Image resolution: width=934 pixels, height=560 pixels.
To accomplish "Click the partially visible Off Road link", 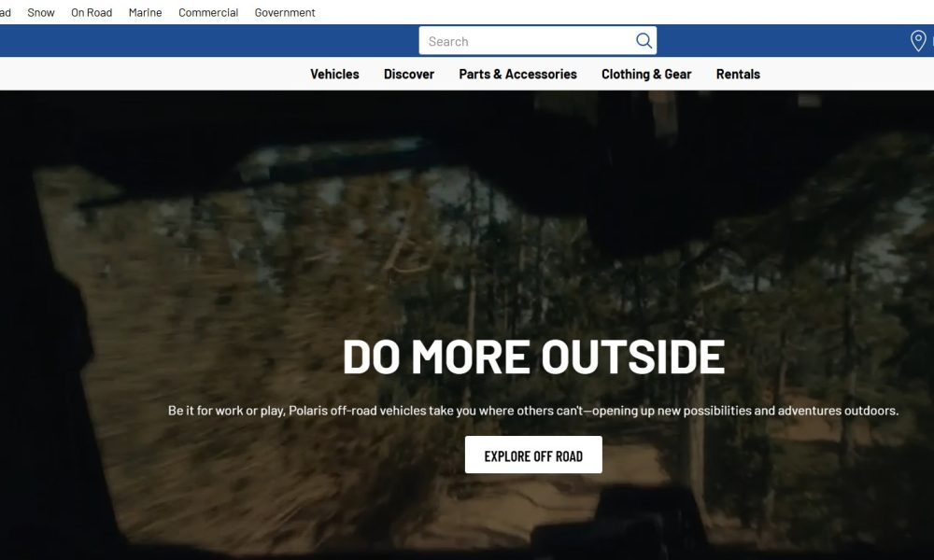I will pos(5,12).
